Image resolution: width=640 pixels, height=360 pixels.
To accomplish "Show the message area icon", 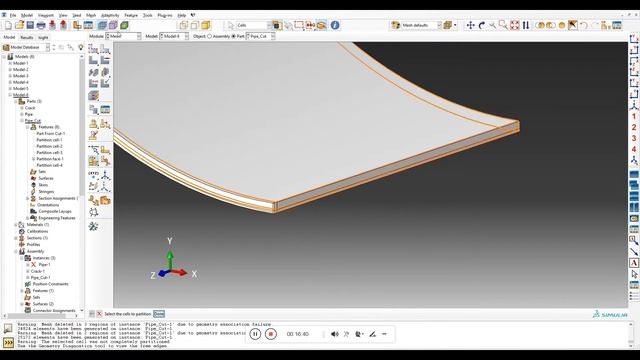I will (8, 329).
